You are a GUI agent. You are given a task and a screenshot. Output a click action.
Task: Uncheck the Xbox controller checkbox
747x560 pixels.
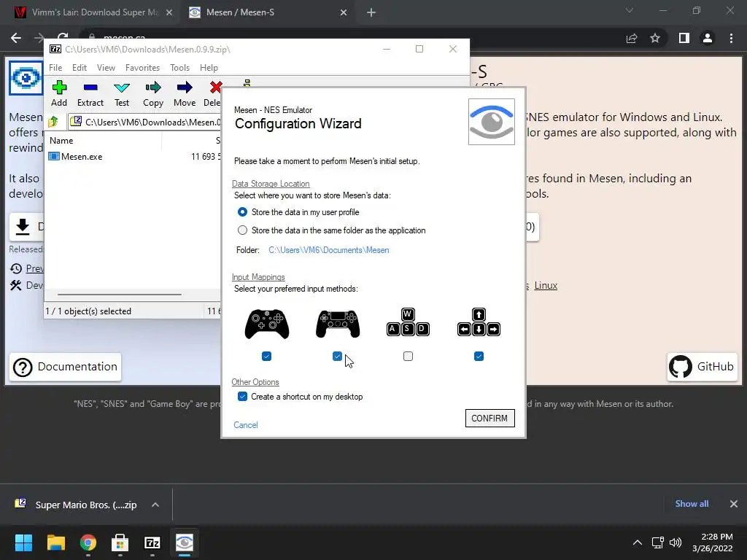[267, 356]
